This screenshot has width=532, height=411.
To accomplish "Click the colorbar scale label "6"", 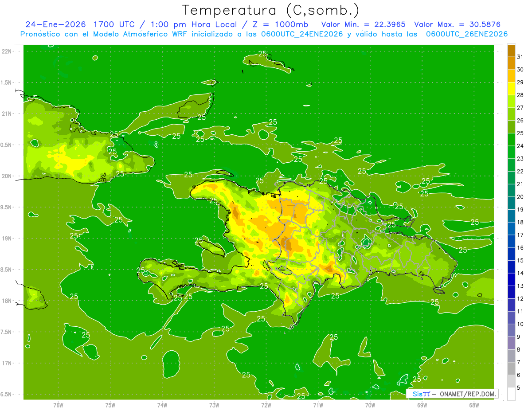I will click(x=519, y=375).
